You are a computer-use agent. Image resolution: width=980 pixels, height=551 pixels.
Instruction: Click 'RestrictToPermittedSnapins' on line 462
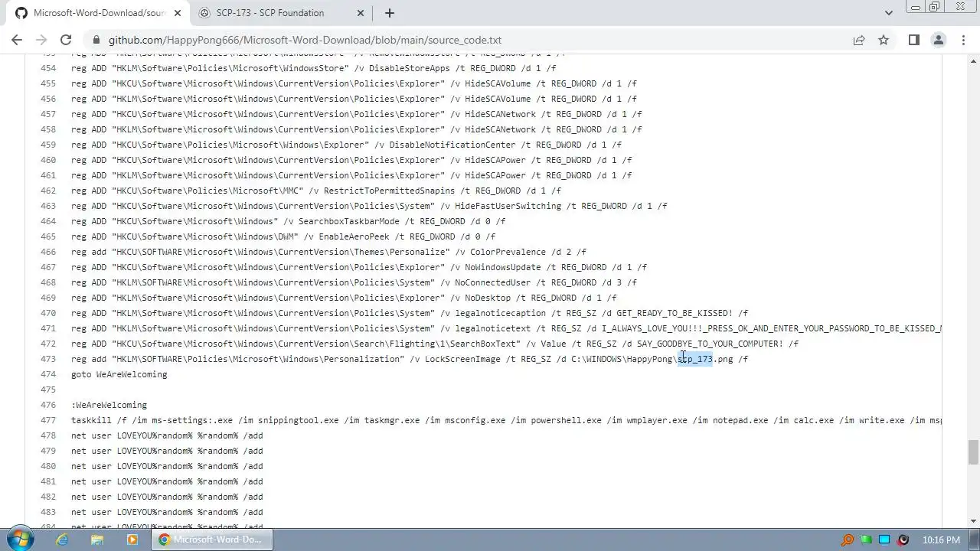pos(389,191)
